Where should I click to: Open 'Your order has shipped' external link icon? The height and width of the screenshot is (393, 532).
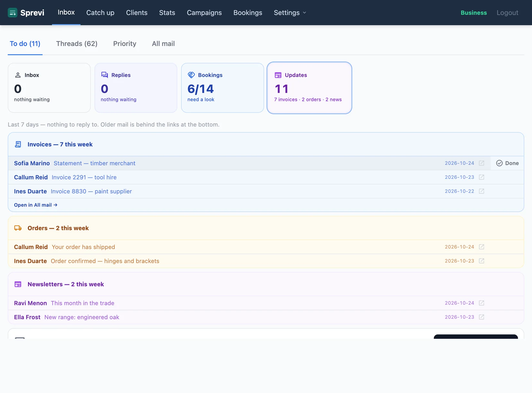tap(481, 247)
